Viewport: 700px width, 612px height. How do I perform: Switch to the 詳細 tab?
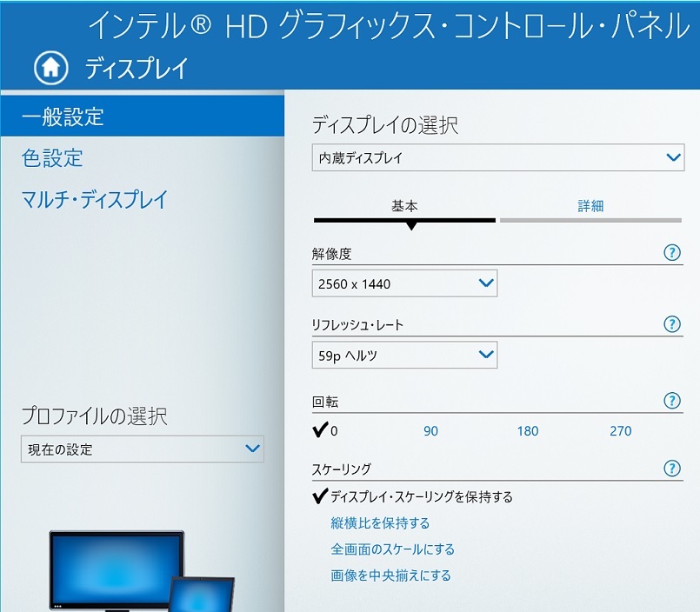(590, 210)
